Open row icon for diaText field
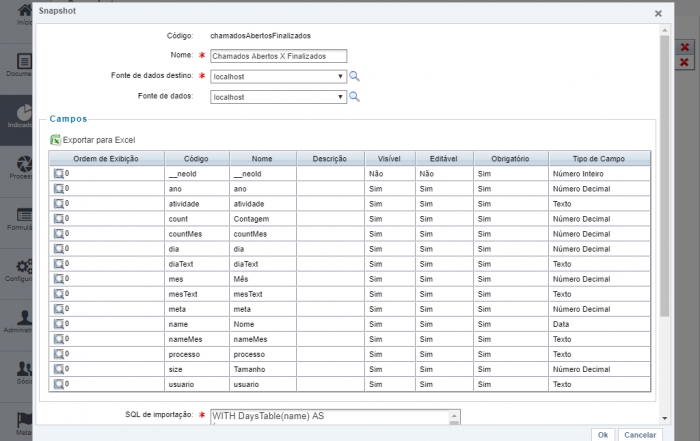 pyautogui.click(x=58, y=263)
